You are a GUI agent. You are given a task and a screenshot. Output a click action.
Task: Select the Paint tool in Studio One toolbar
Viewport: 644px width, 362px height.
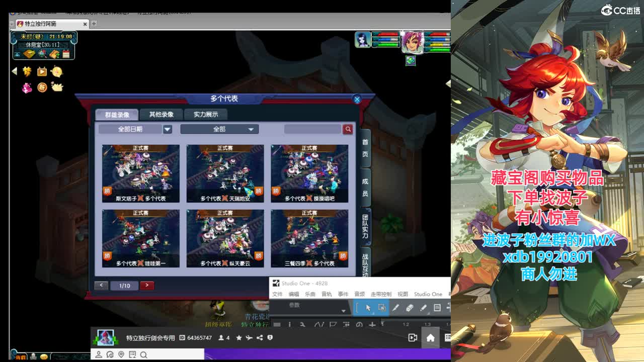pos(424,307)
